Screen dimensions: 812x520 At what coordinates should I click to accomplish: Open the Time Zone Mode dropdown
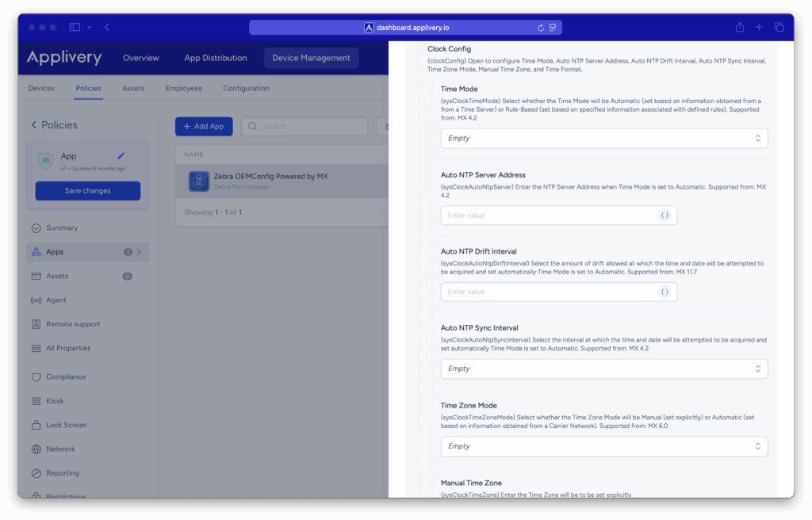pos(603,446)
